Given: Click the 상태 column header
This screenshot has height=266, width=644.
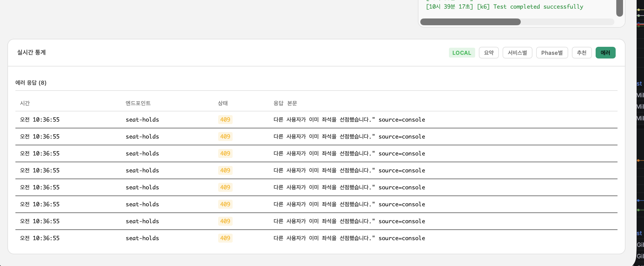Looking at the screenshot, I should (222, 103).
